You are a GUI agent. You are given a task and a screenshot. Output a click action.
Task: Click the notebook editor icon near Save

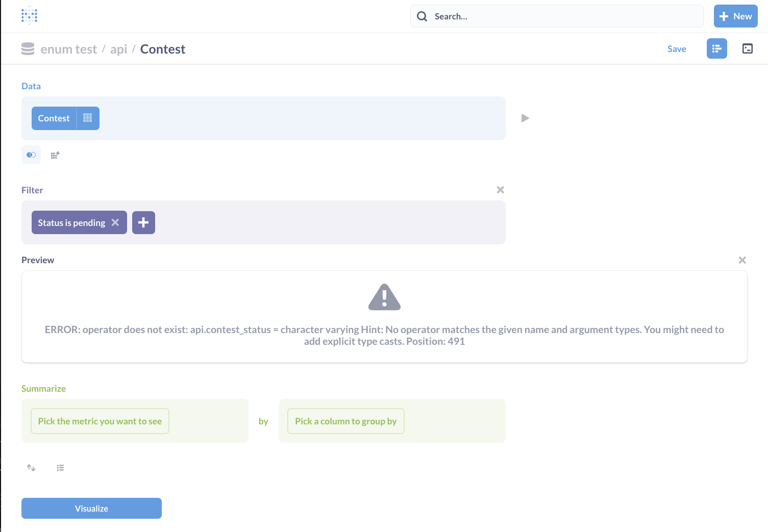pyautogui.click(x=716, y=48)
